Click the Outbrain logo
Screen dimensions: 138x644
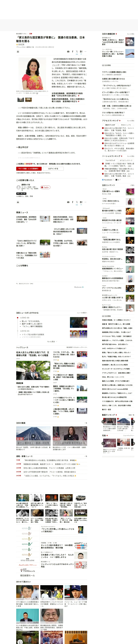79,287
